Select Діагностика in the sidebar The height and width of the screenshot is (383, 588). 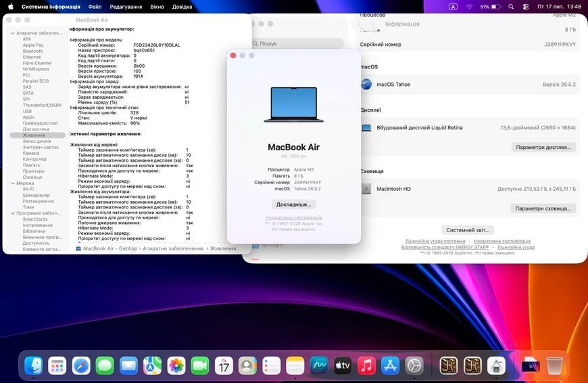pos(36,129)
